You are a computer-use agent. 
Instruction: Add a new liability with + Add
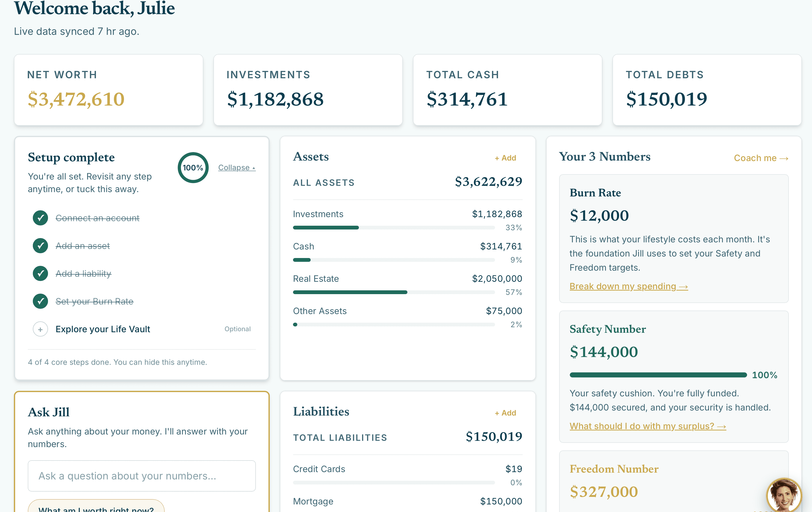(x=505, y=413)
